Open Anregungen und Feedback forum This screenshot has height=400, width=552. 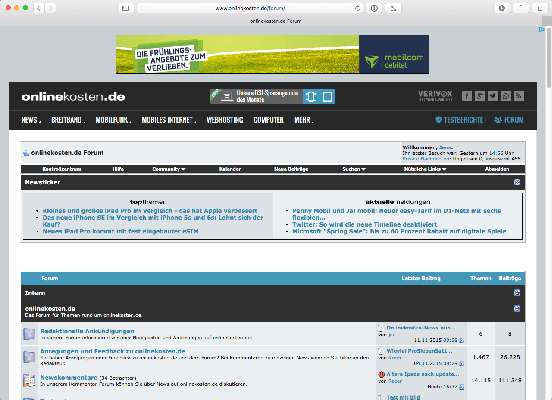coord(113,351)
